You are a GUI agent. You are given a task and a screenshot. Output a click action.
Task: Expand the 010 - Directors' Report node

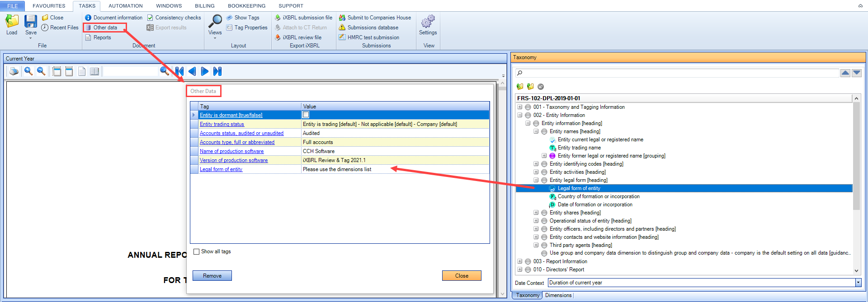pos(520,269)
